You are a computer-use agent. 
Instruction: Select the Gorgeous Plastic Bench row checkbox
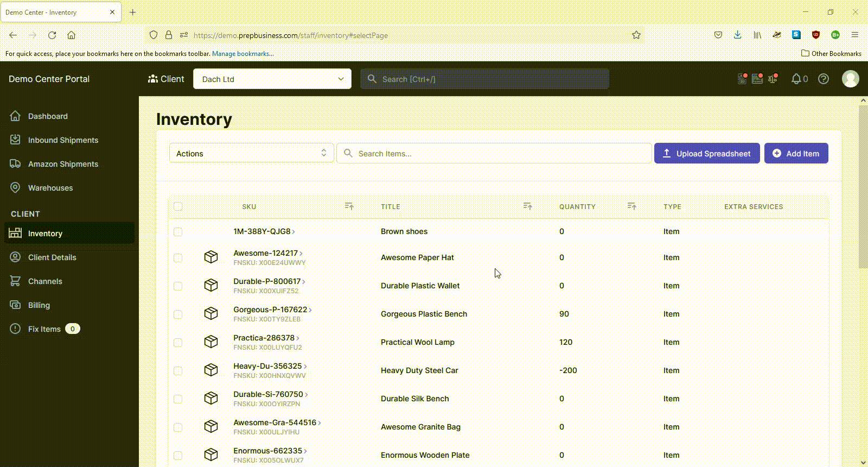pyautogui.click(x=178, y=314)
